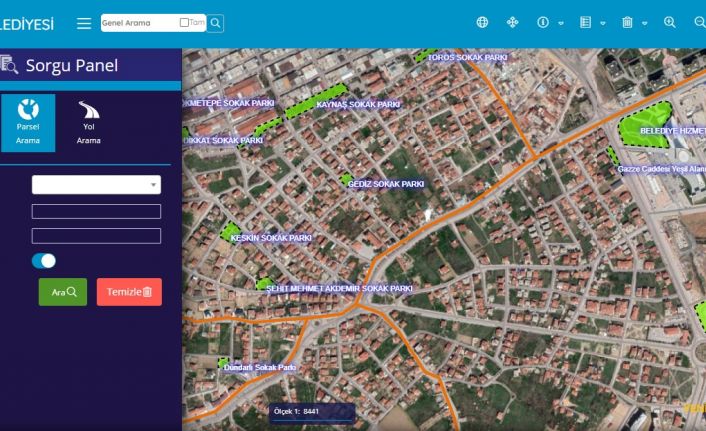Click the trash bin icon in toolbar

pyautogui.click(x=627, y=22)
